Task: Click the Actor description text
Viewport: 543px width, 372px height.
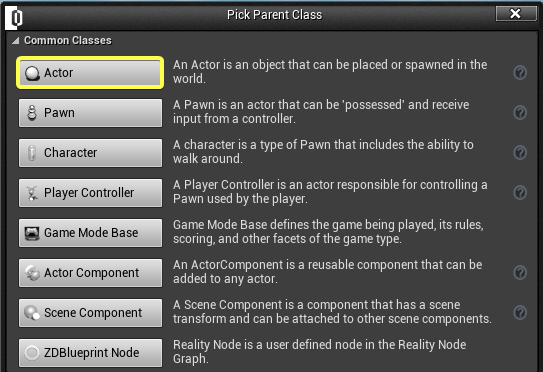Action: (330, 72)
